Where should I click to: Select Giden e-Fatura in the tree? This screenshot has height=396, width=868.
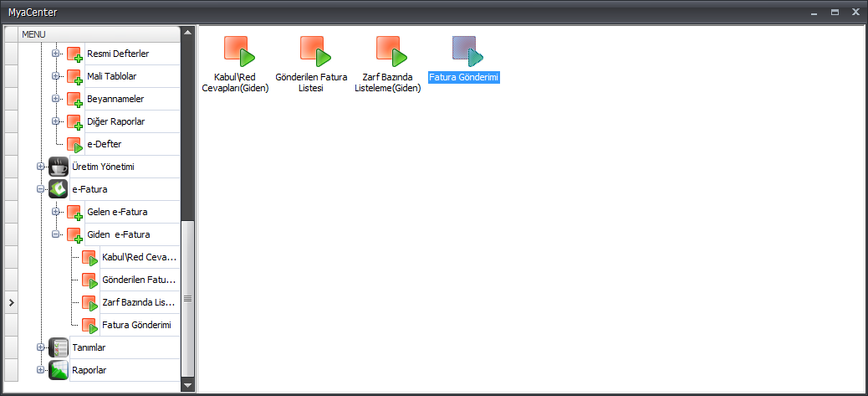point(119,234)
